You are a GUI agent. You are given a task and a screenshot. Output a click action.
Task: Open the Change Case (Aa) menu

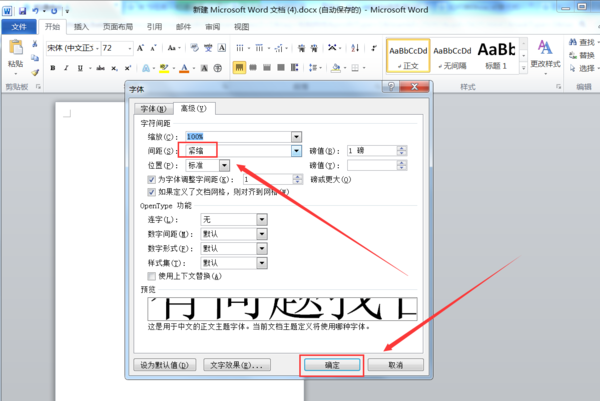coord(172,48)
